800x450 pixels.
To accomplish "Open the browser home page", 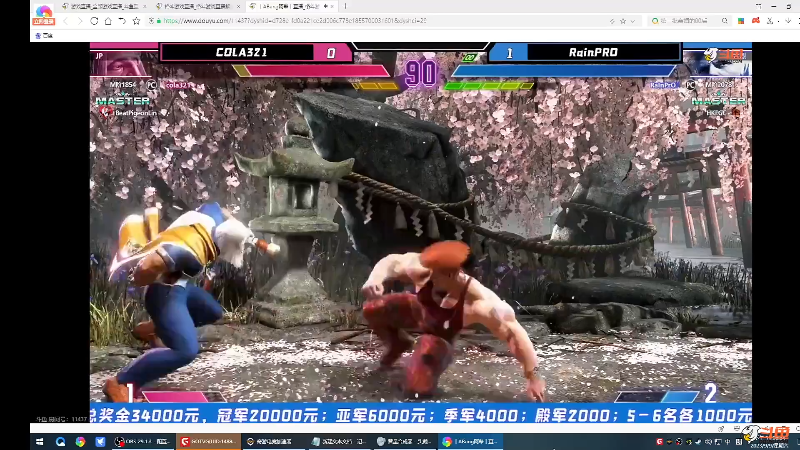I will [x=108, y=21].
